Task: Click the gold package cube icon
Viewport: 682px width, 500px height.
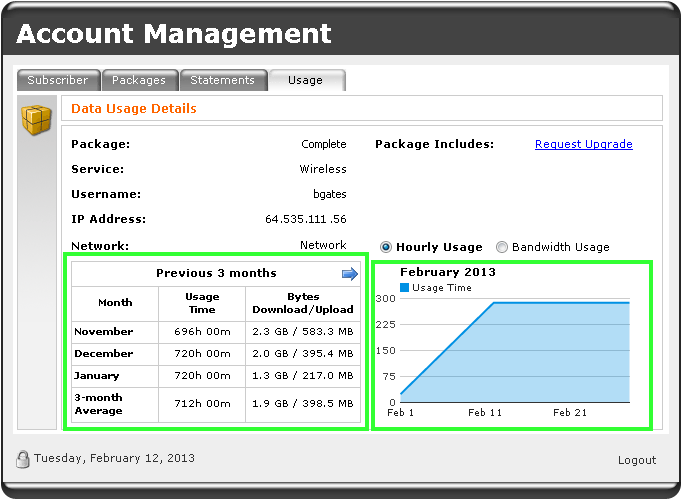Action: [37, 120]
